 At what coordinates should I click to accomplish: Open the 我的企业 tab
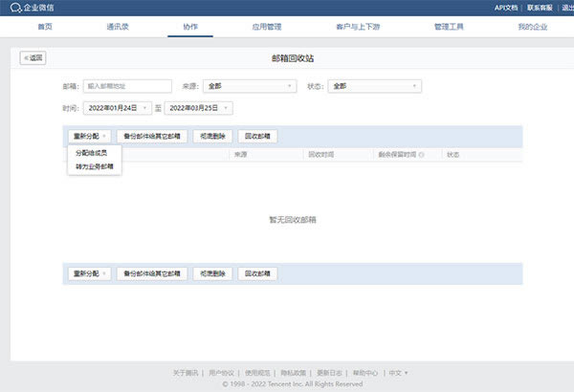click(x=533, y=27)
